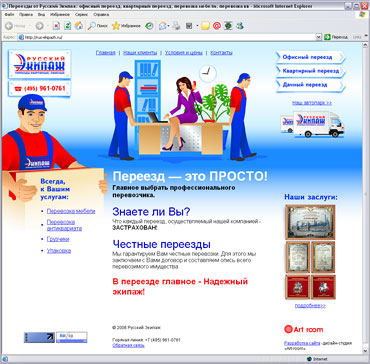Image resolution: width=370 pixels, height=364 pixels.
Task: Open the Контакты navigation link
Action: coord(221,53)
